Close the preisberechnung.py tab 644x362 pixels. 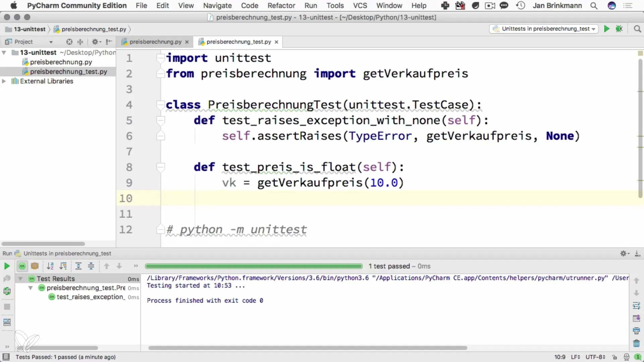[x=187, y=42]
